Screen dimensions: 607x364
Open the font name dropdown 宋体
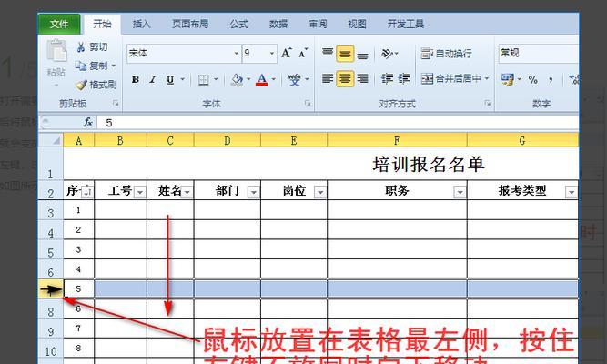coord(236,53)
